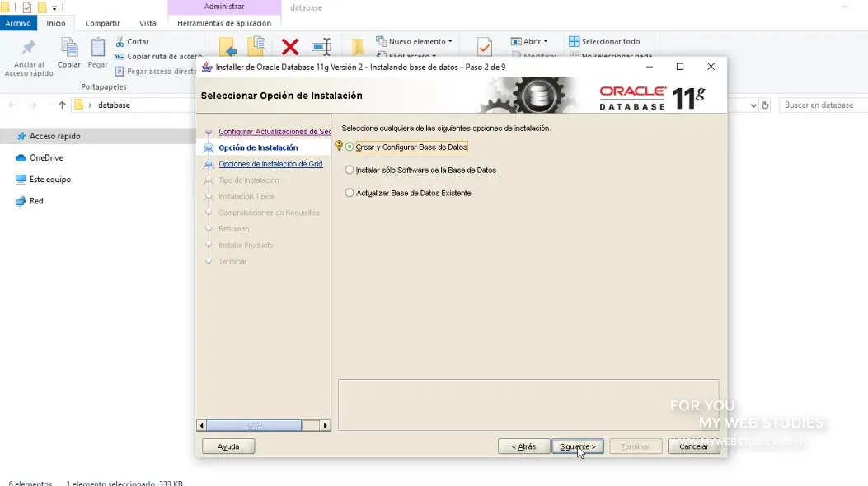Click Explorer quick access properties checkmark icon
The height and width of the screenshot is (486, 868).
pyautogui.click(x=26, y=7)
